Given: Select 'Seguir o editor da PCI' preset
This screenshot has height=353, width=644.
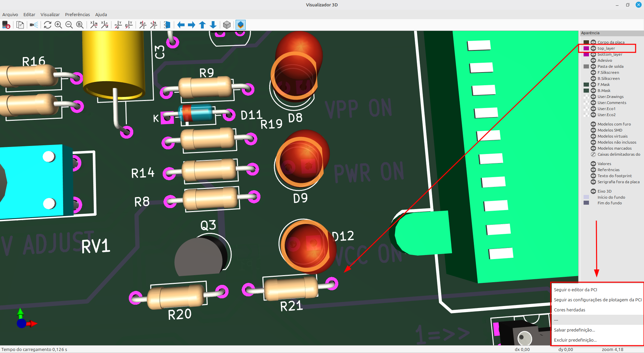Looking at the screenshot, I should click(x=575, y=290).
